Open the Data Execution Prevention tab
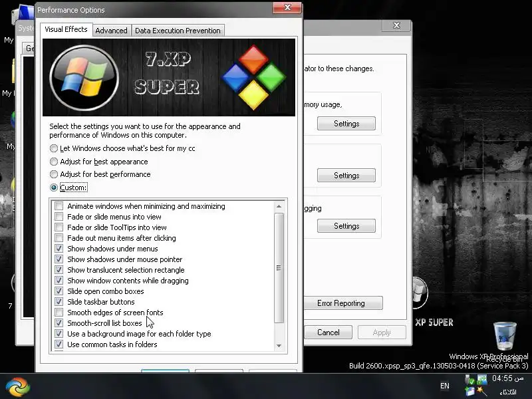The width and height of the screenshot is (532, 399). [178, 31]
